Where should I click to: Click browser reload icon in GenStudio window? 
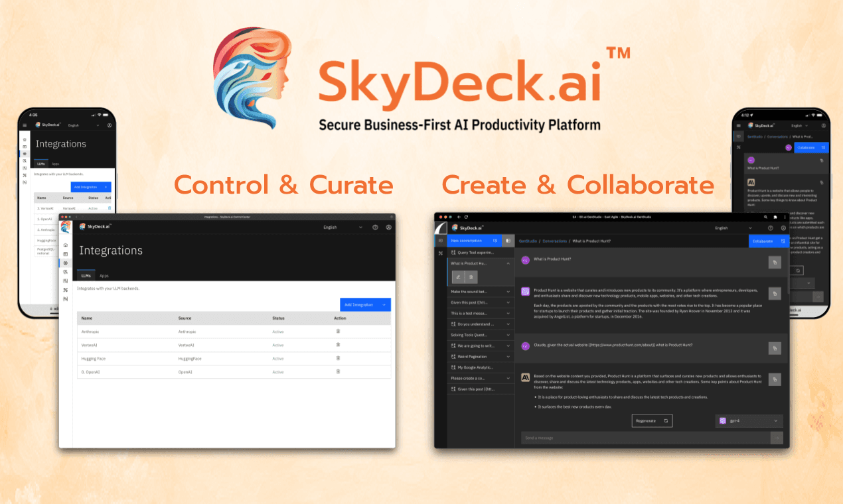pyautogui.click(x=467, y=217)
